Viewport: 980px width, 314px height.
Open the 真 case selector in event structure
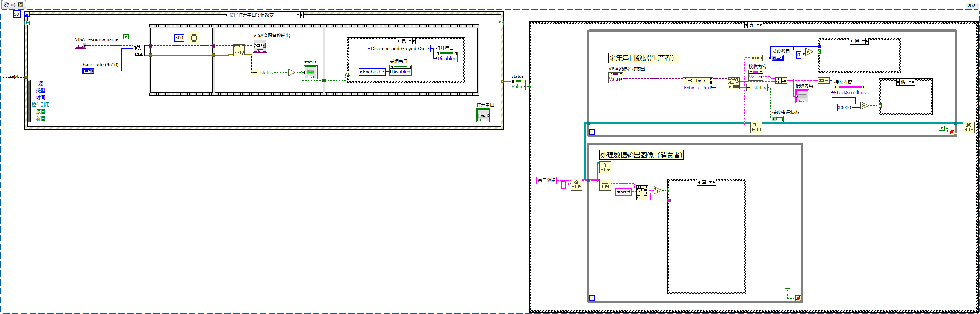tap(406, 41)
